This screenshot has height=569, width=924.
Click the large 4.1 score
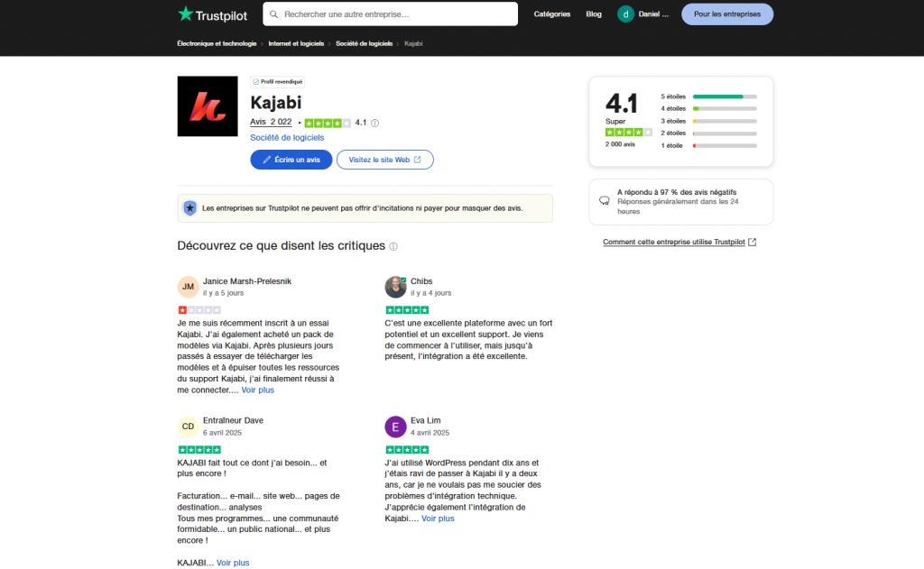point(622,103)
